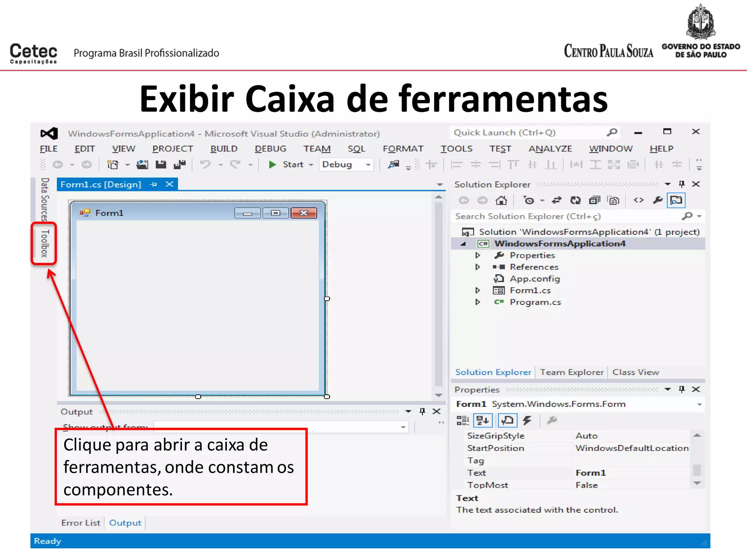Select App.config in Solution Explorer

click(x=535, y=279)
